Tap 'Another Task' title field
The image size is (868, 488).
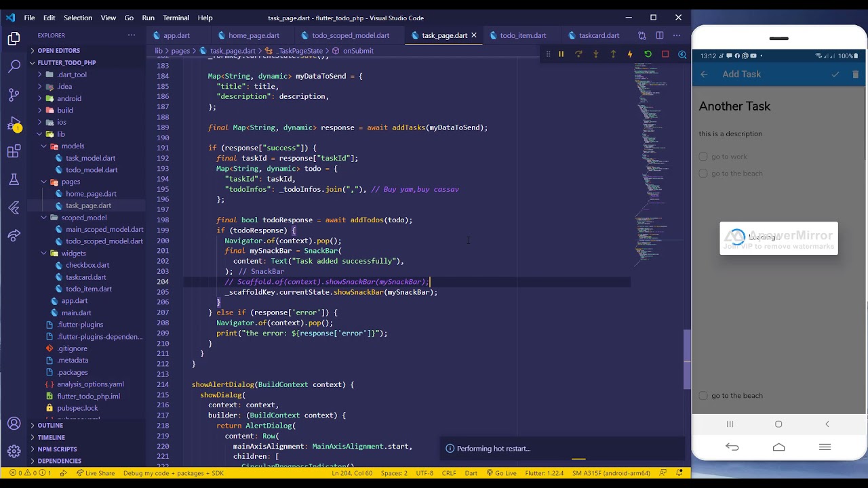pos(735,106)
